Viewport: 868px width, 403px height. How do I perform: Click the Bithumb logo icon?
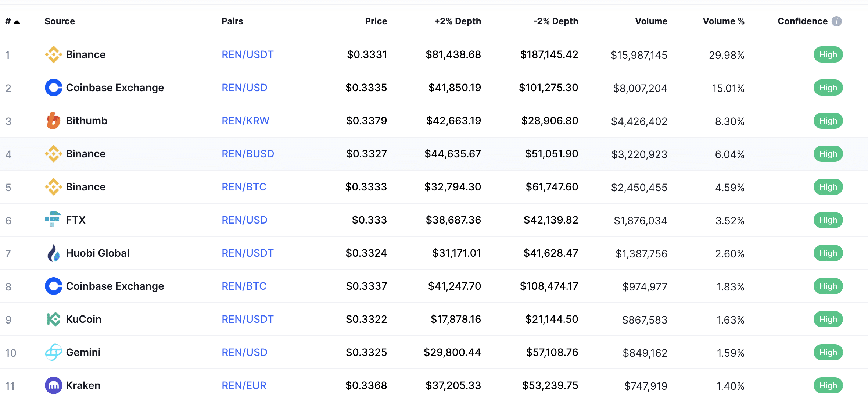pos(53,121)
